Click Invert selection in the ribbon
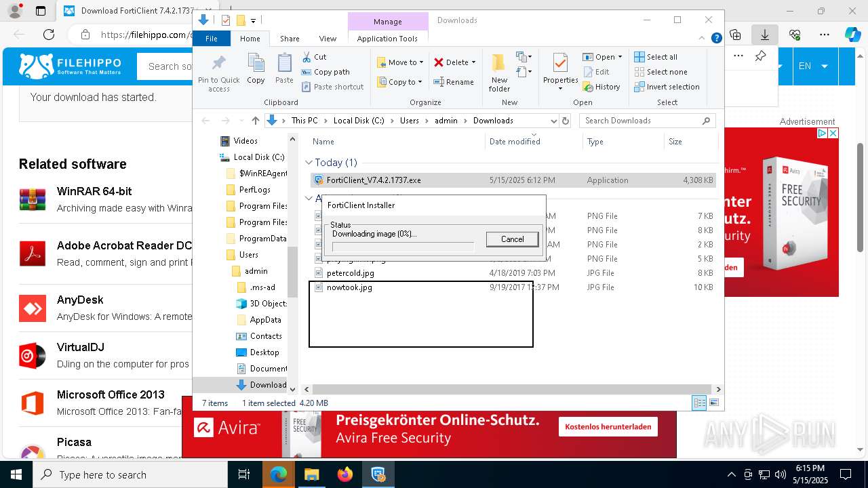 pos(667,87)
